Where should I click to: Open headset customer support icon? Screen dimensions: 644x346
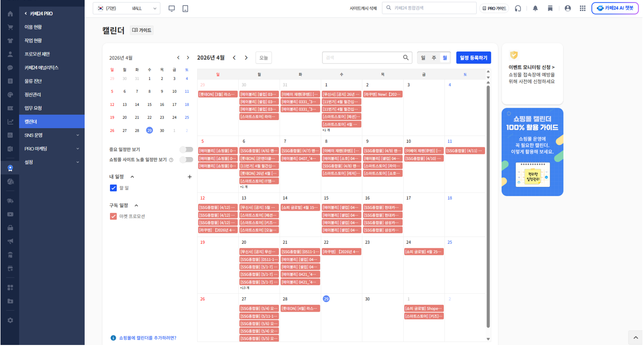tap(518, 8)
